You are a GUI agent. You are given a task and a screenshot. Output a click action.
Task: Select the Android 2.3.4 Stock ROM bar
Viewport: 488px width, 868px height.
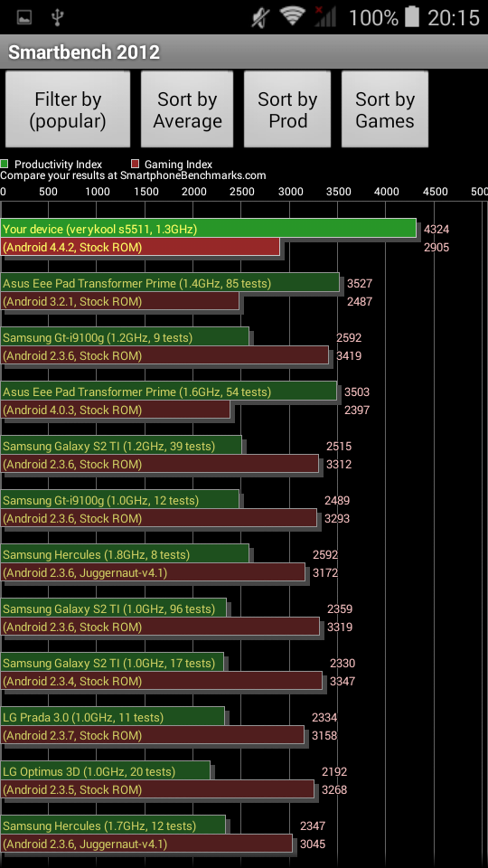pyautogui.click(x=162, y=681)
